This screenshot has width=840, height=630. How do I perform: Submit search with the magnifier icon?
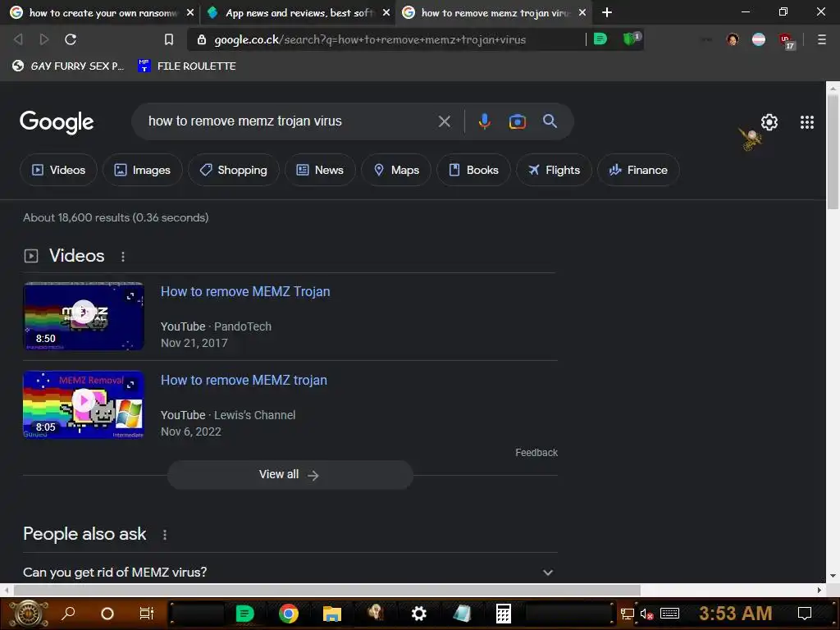point(550,121)
